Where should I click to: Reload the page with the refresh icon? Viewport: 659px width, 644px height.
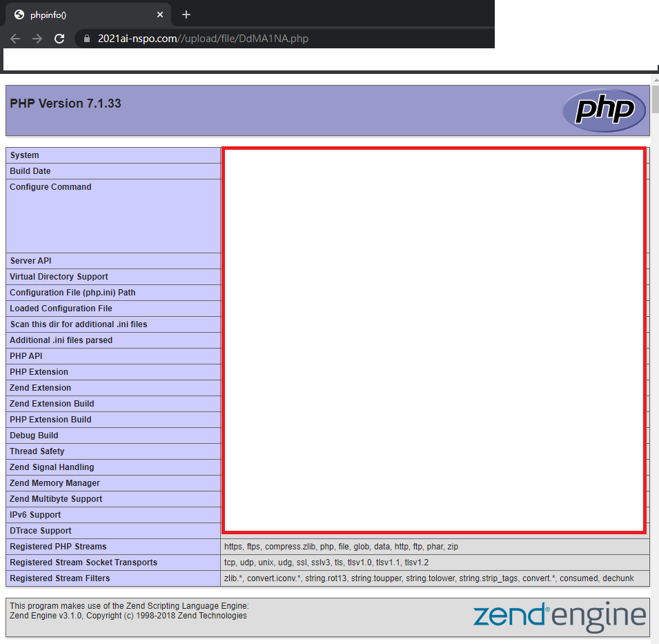coord(59,39)
